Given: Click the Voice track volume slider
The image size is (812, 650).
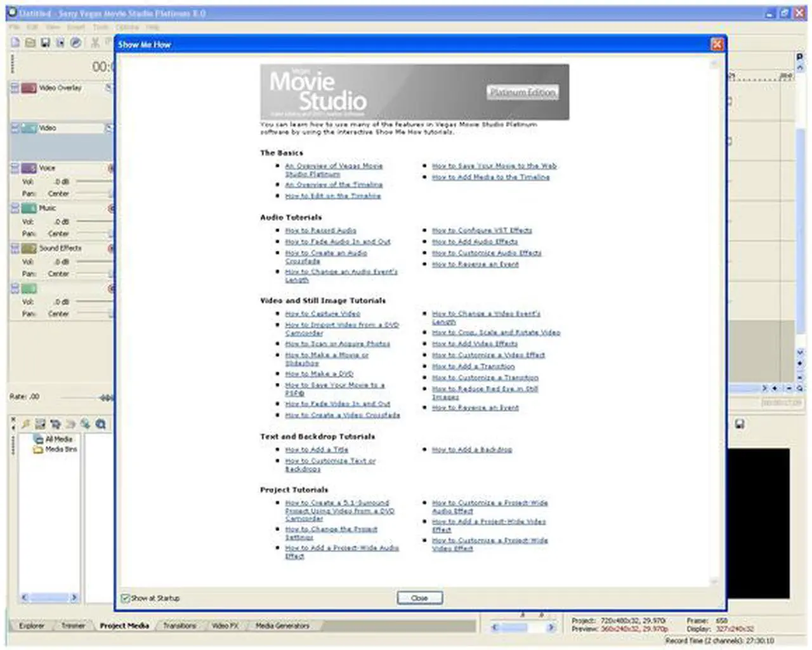Looking at the screenshot, I should 94,182.
